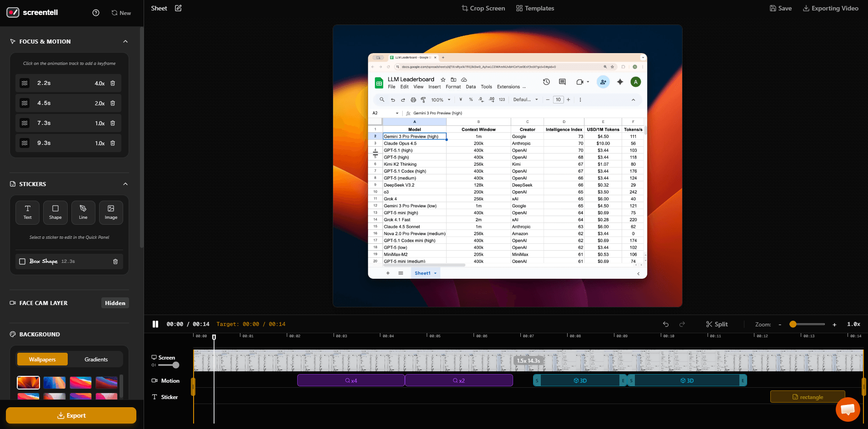This screenshot has height=429, width=868.
Task: Check the Box Shape sticker checkbox
Action: click(x=22, y=261)
